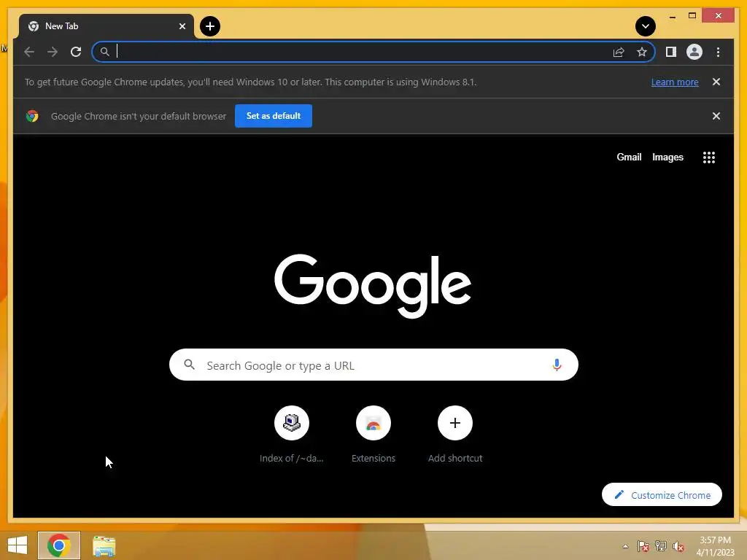Maximize the Chrome window
The height and width of the screenshot is (560, 747).
coord(692,16)
